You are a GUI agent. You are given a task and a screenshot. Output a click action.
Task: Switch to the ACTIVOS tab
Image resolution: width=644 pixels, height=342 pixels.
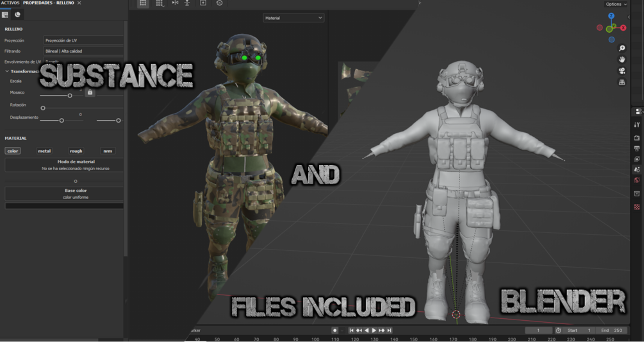10,3
